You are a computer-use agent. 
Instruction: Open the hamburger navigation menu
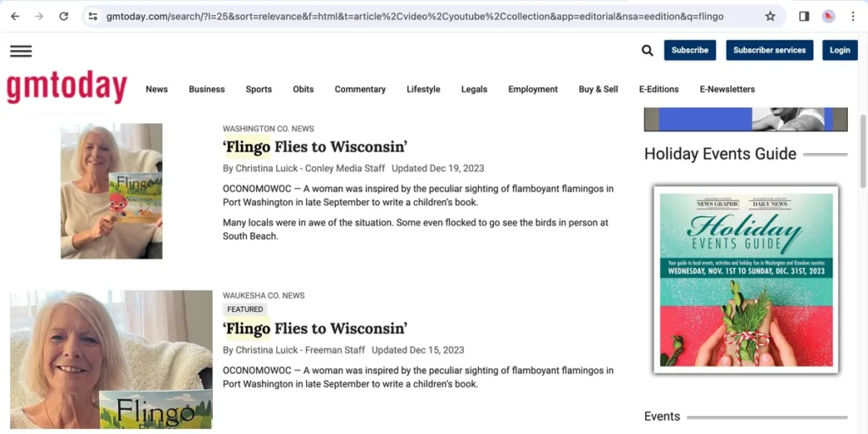[x=21, y=51]
